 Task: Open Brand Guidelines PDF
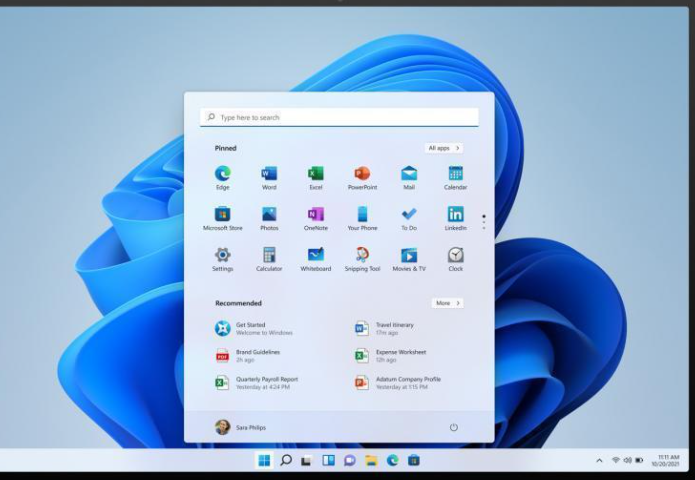[248, 355]
